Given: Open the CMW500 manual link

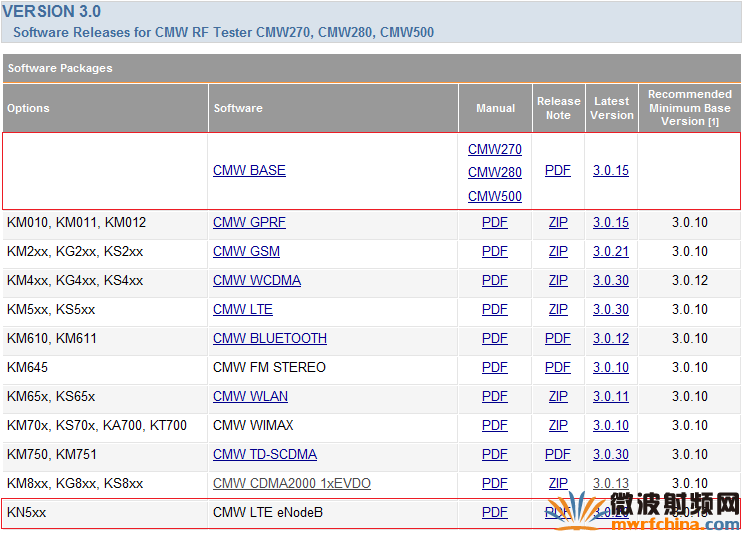Looking at the screenshot, I should [x=494, y=196].
